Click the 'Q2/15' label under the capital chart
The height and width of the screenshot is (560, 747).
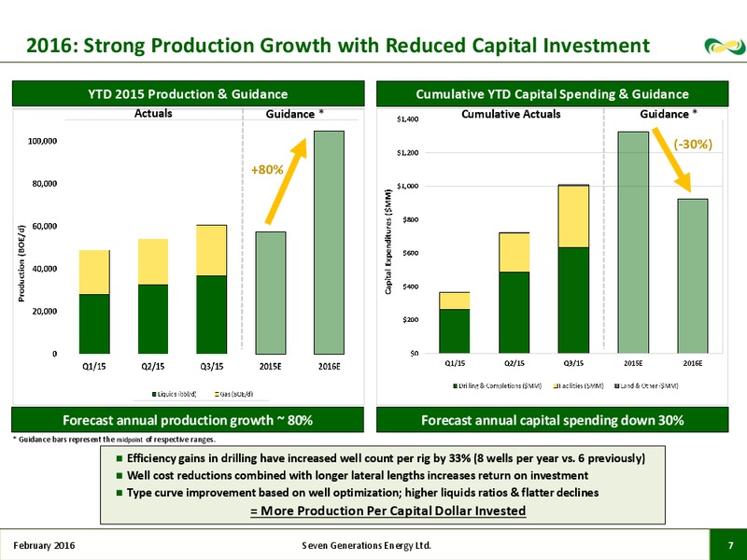coord(514,363)
